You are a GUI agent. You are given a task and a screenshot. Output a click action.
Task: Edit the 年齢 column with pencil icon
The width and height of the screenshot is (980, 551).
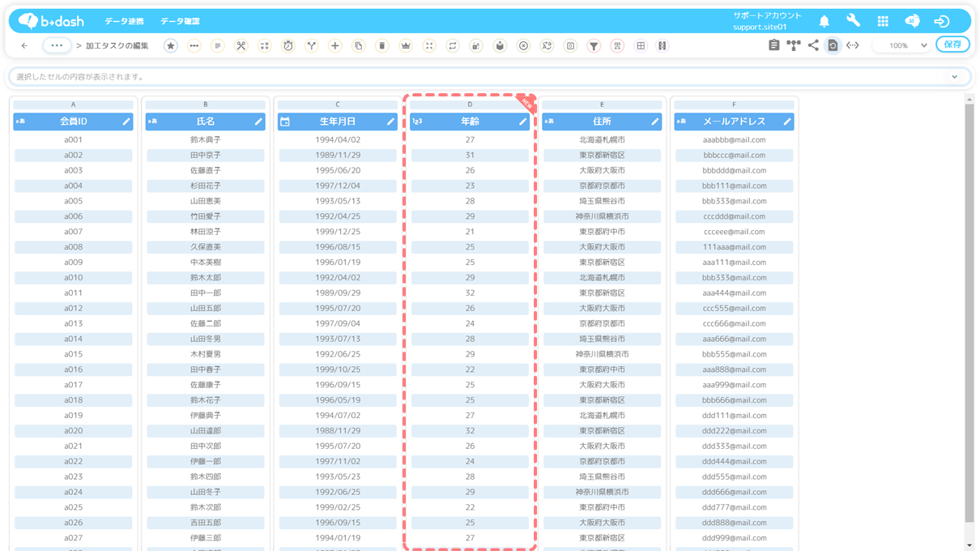click(x=522, y=122)
